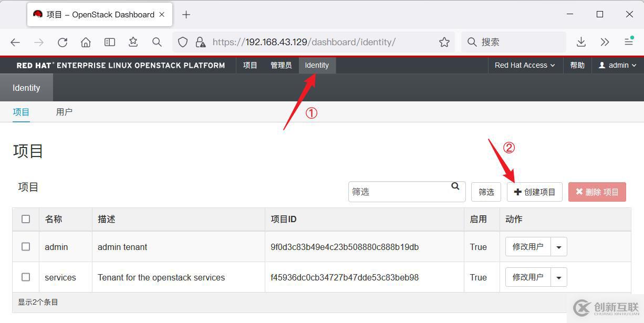
Task: Minimize the browser window
Action: click(x=570, y=14)
